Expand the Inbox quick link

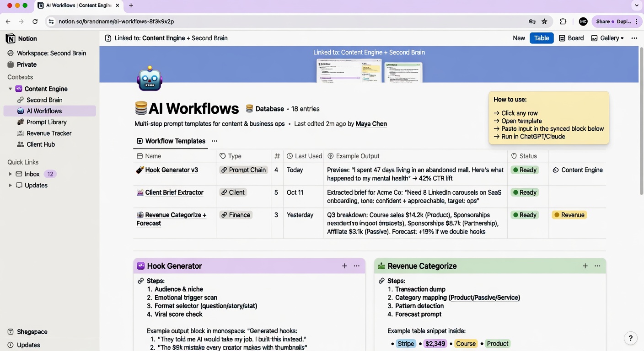pyautogui.click(x=10, y=174)
